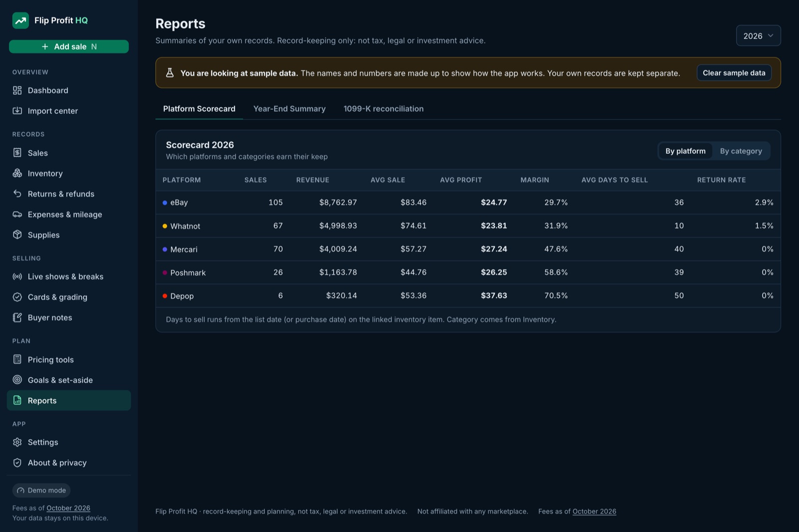Screen dimensions: 799x532
Task: Click the MARGIN column header
Action: point(535,180)
